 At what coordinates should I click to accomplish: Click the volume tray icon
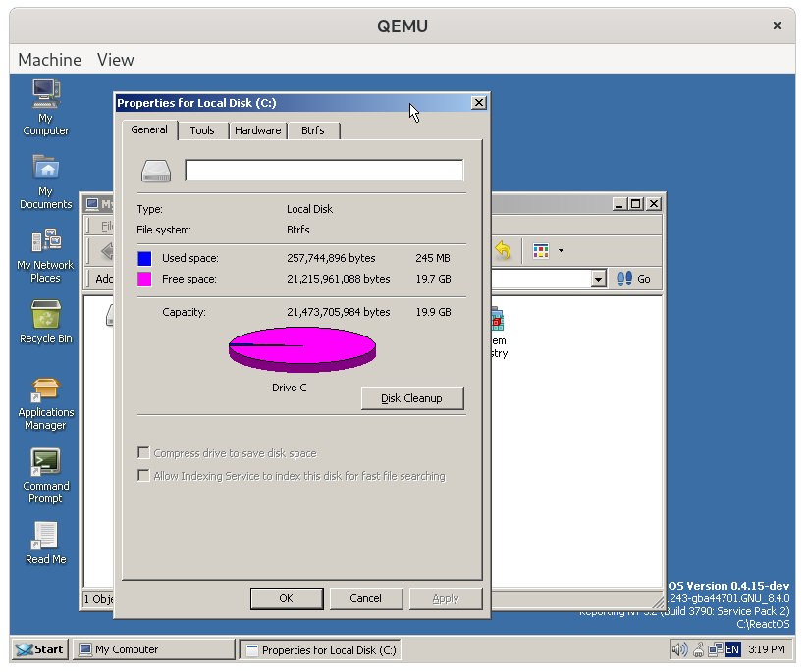[679, 649]
